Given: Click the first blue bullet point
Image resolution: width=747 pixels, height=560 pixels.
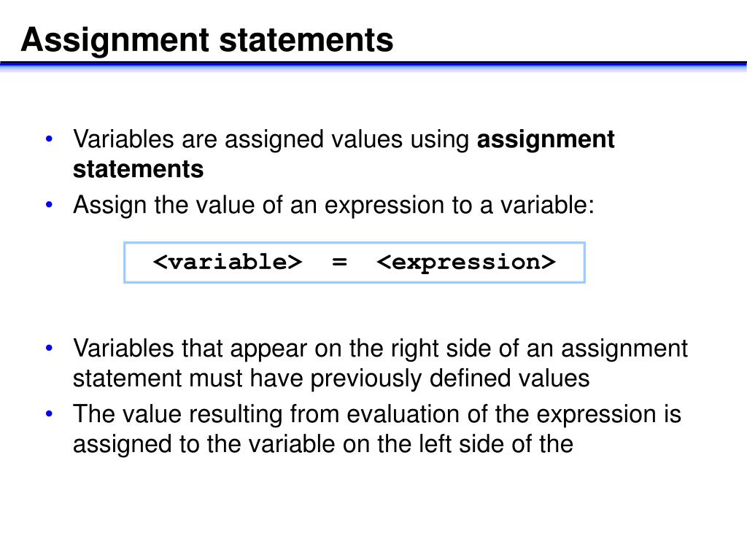Looking at the screenshot, I should point(49,139).
